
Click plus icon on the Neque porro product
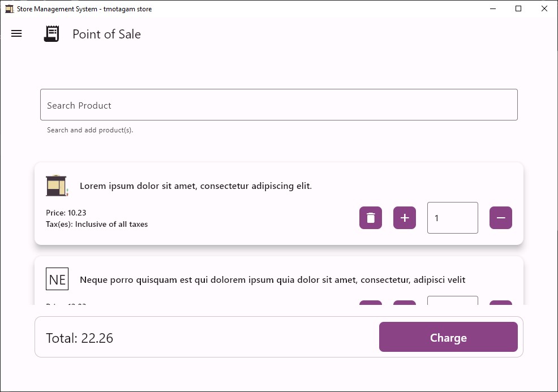tap(405, 305)
